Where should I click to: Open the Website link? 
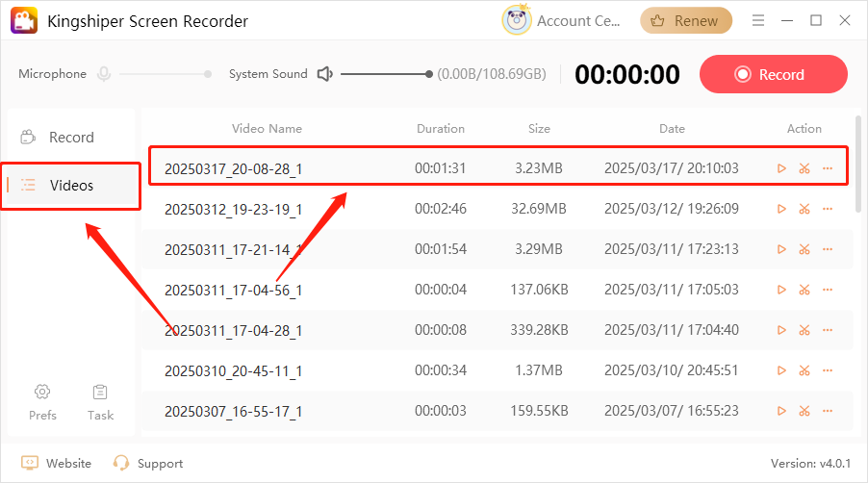click(x=56, y=463)
